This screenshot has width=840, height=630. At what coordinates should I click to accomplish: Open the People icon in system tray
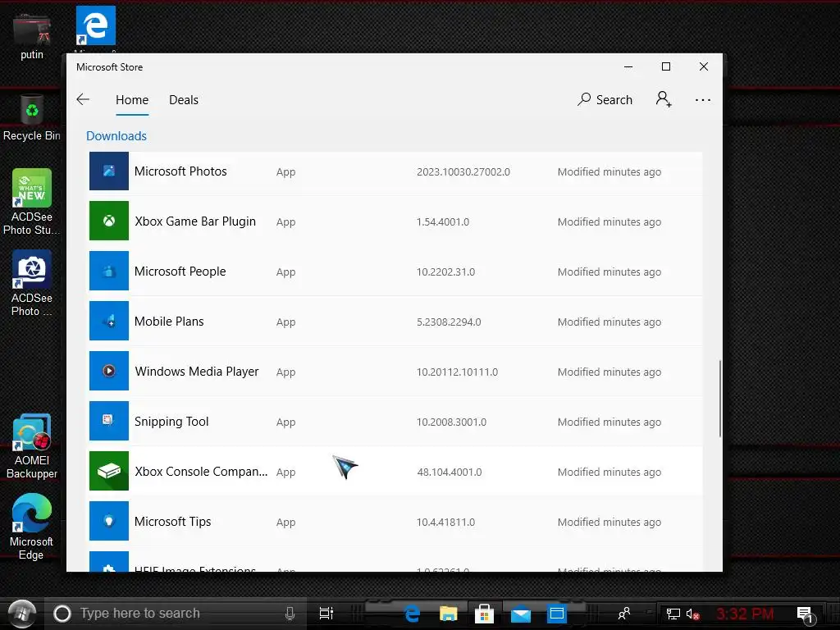tap(624, 614)
